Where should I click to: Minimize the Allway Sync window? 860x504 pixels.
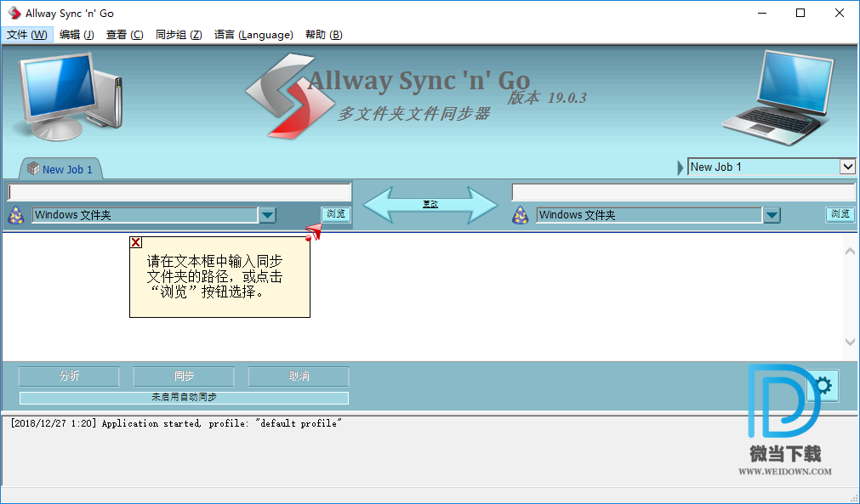762,13
